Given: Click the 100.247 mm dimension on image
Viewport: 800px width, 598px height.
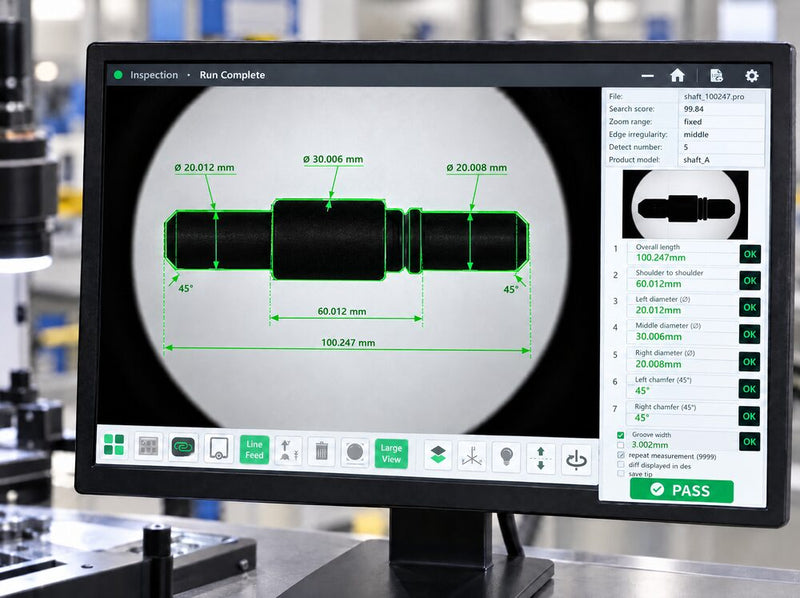Looking at the screenshot, I should [348, 343].
